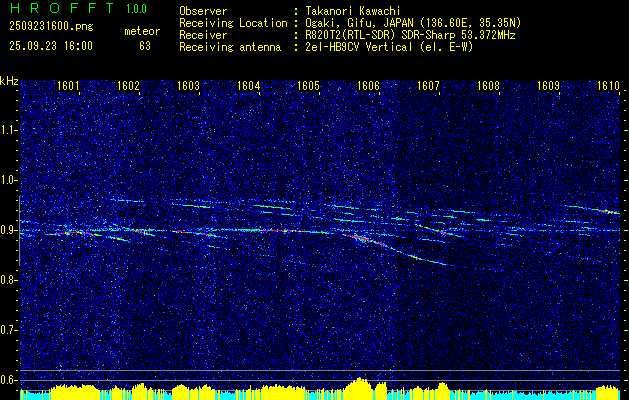Click the HROFFT title text
This screenshot has width=629, height=400.
pyautogui.click(x=63, y=8)
